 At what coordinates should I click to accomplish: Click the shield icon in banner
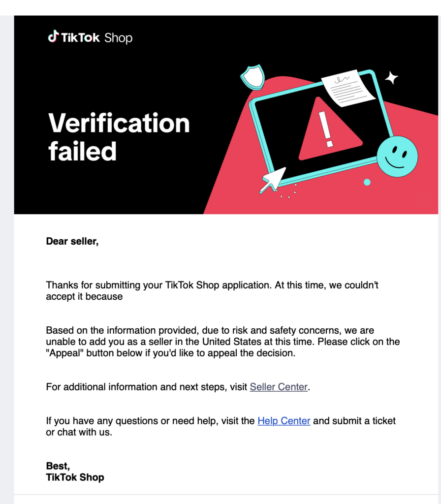pyautogui.click(x=252, y=77)
